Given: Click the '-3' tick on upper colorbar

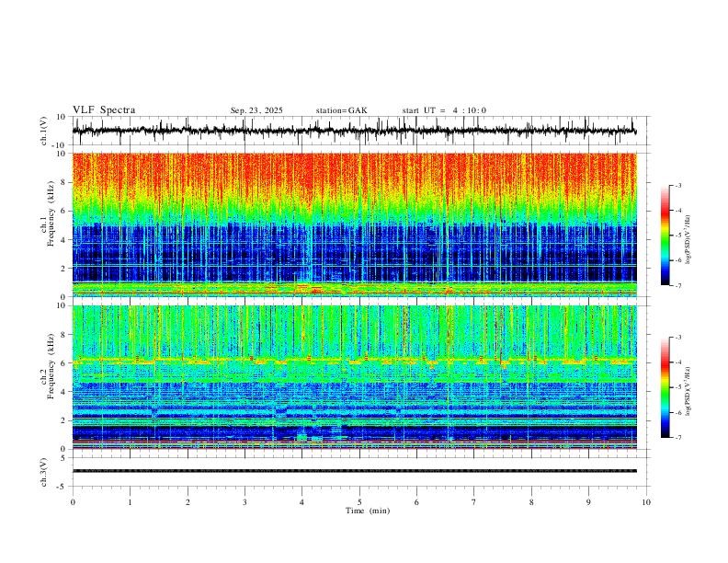Looking at the screenshot, I should [677, 185].
